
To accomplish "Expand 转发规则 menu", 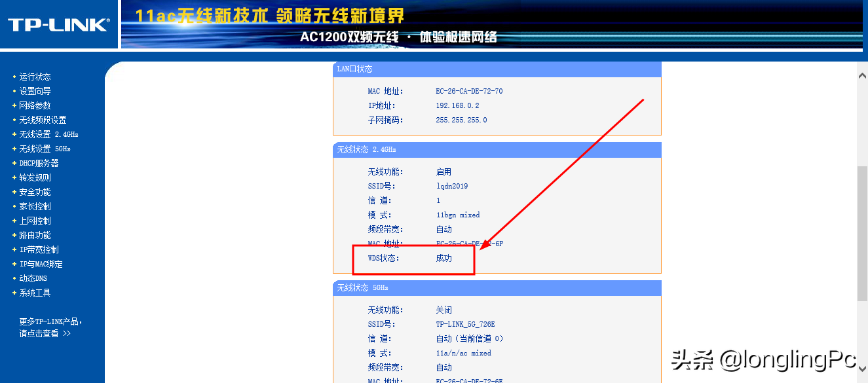I will pyautogui.click(x=35, y=177).
